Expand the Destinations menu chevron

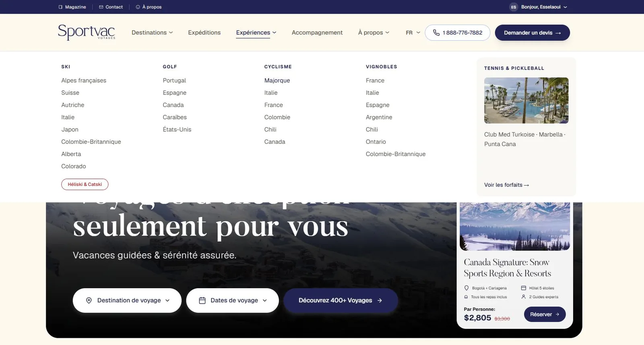[x=171, y=33]
